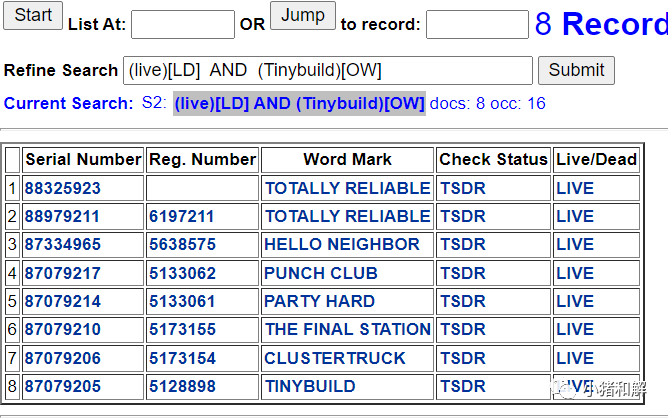Click LIVE status for HELLO NEIGHBOR

pos(575,244)
